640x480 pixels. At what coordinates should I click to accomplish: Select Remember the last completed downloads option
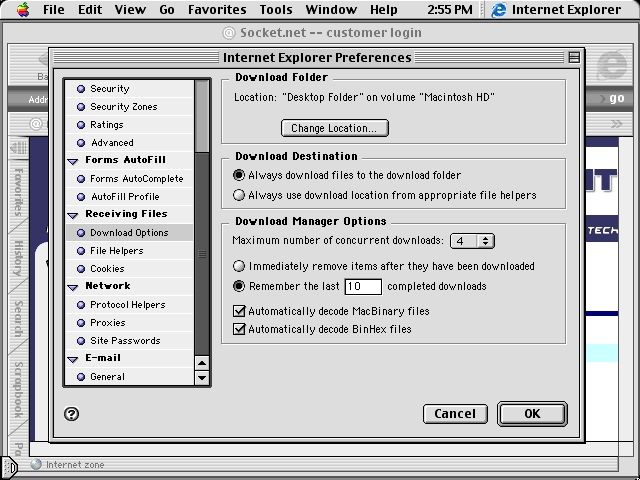[239, 286]
